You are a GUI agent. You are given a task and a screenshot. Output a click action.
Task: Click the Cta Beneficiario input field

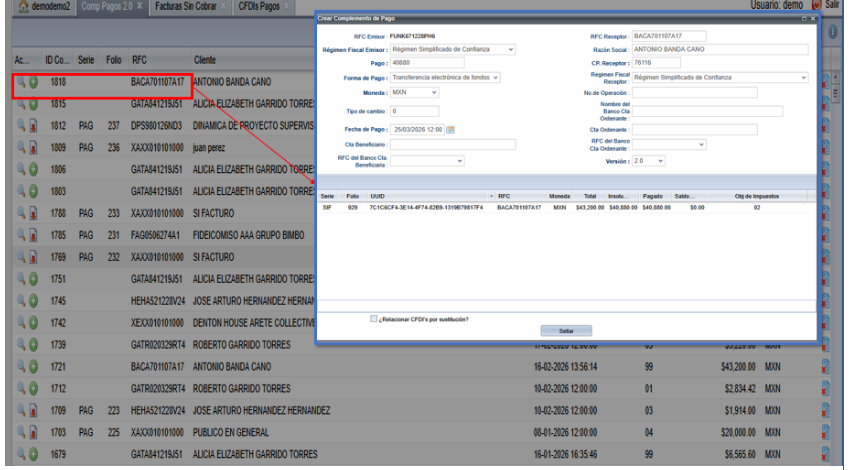(x=452, y=144)
